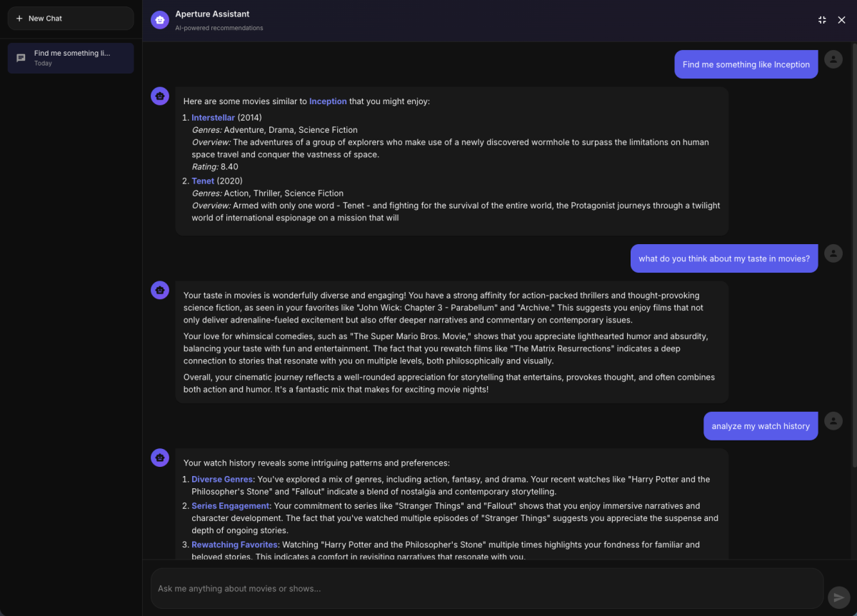Click the 'analyze my watch history' message bubble
Screen dimensions: 857x616
point(760,425)
